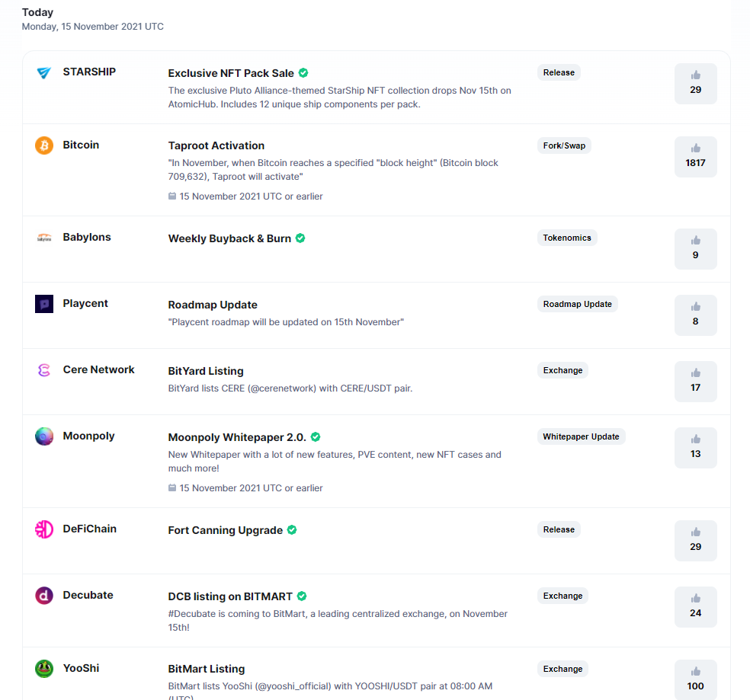Screen dimensions: 750x700
Task: Select the Tokenomics category tag
Action: (x=567, y=238)
